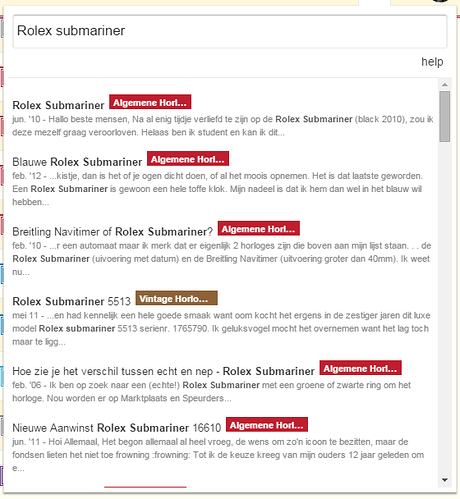Click the brown 'Vintage Horlo...' category badge
Image resolution: width=460 pixels, height=499 pixels.
[x=176, y=298]
